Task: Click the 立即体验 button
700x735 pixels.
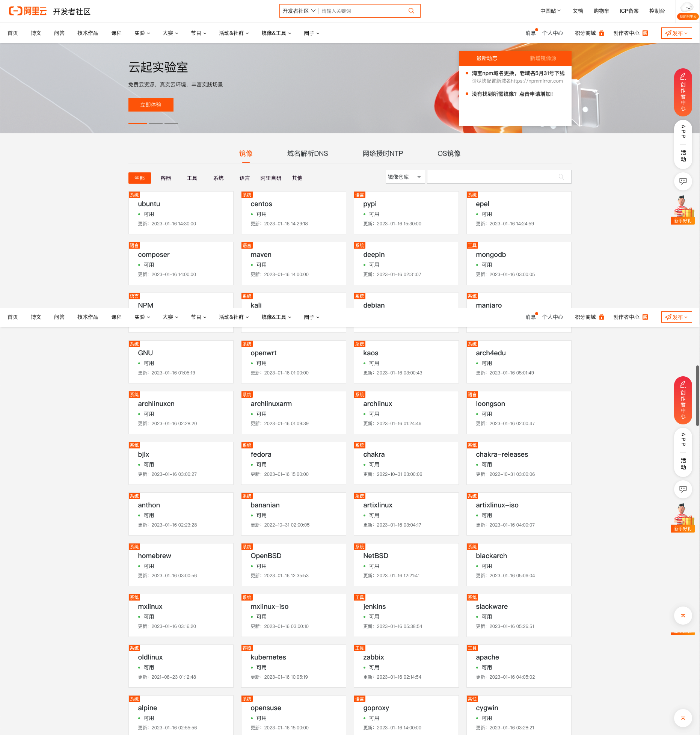Action: click(151, 105)
